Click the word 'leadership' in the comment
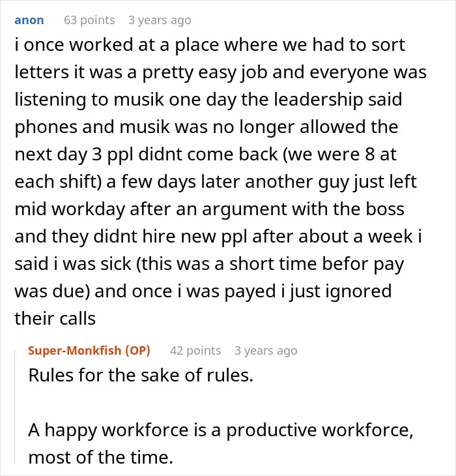The image size is (456, 476). click(319, 100)
